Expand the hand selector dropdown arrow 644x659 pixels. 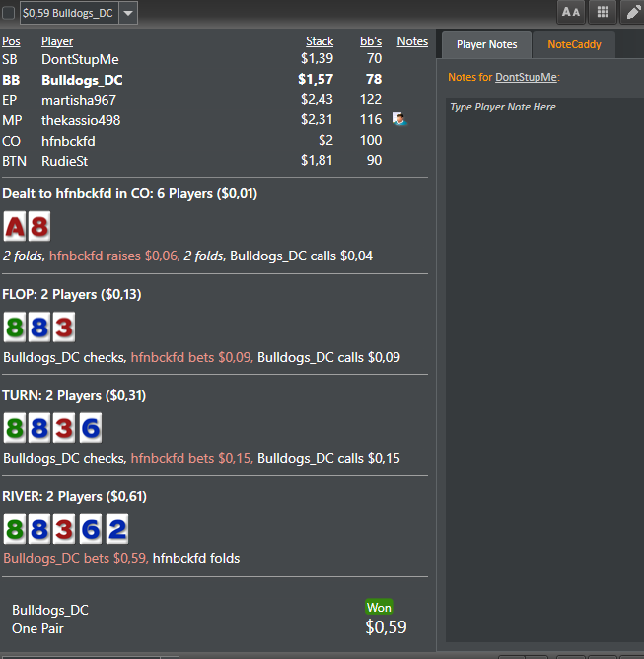tap(128, 13)
